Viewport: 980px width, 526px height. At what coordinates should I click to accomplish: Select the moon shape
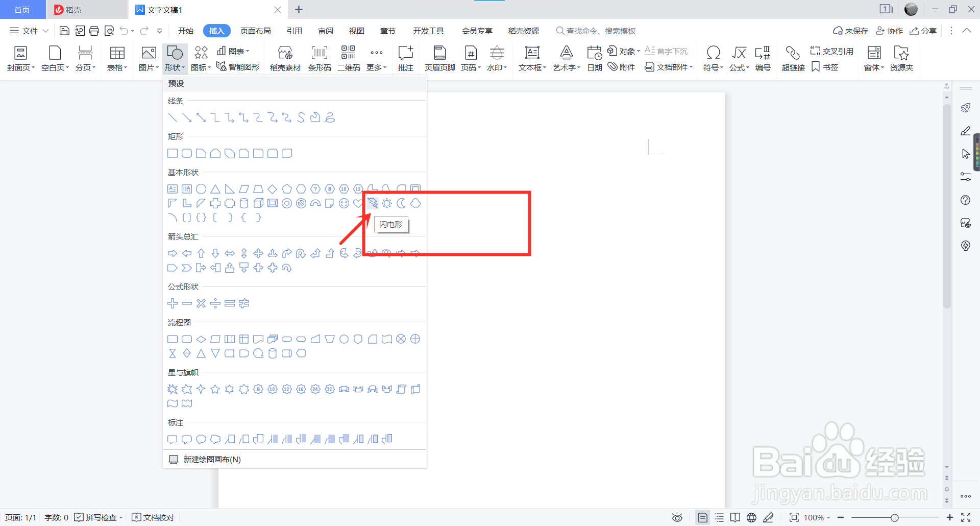[x=401, y=203]
